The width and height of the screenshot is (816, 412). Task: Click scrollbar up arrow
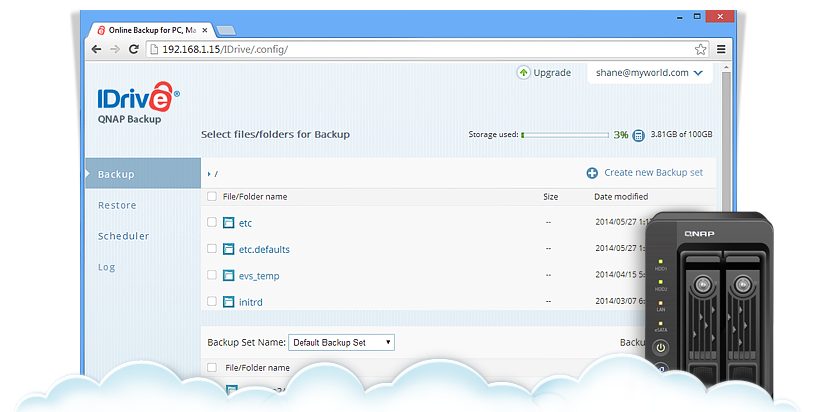click(726, 68)
